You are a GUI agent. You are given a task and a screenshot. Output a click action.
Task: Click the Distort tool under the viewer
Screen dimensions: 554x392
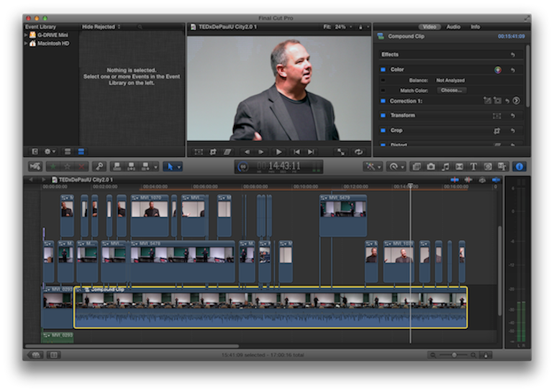click(x=227, y=152)
